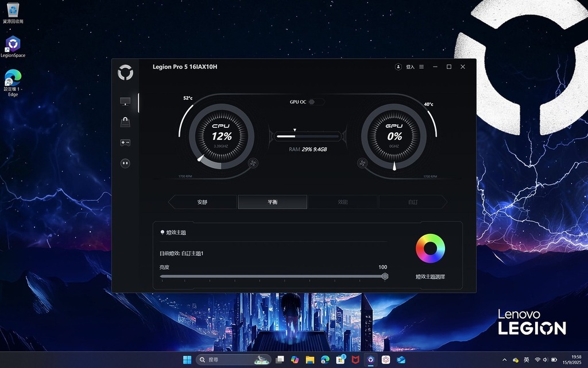Screen dimensions: 588x368
Task: Click the CPU fan icon
Action: [x=253, y=163]
